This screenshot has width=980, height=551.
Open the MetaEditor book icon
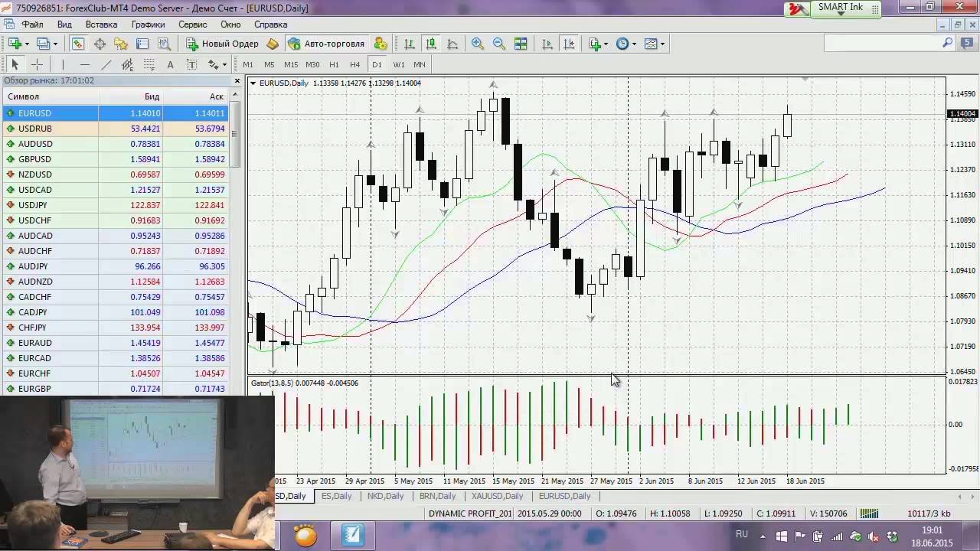(x=273, y=44)
